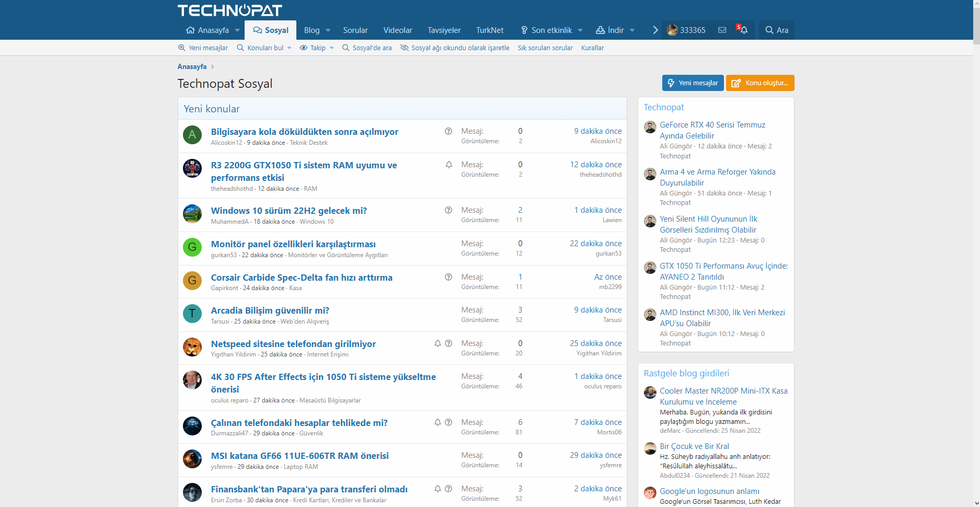Click the Technopat sidebar heading
The image size is (980, 507).
coord(664,107)
